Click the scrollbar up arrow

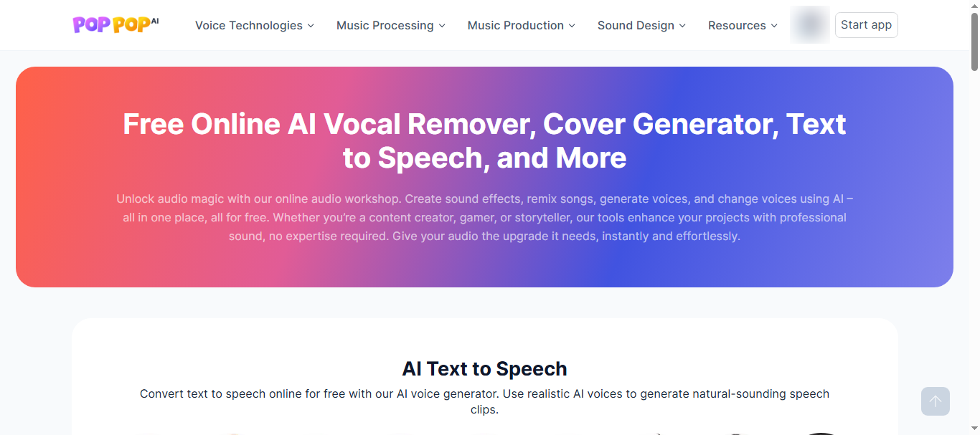point(974,6)
